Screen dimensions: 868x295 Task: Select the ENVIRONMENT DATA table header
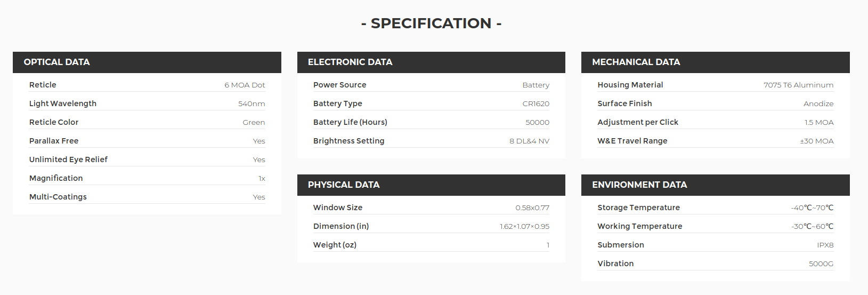(716, 185)
